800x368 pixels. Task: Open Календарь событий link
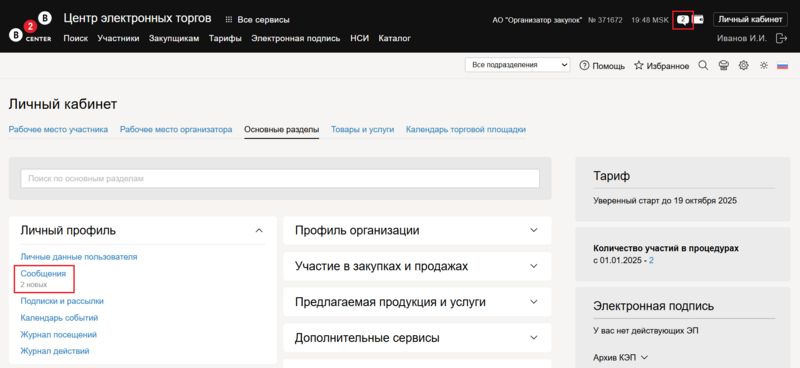pos(59,318)
